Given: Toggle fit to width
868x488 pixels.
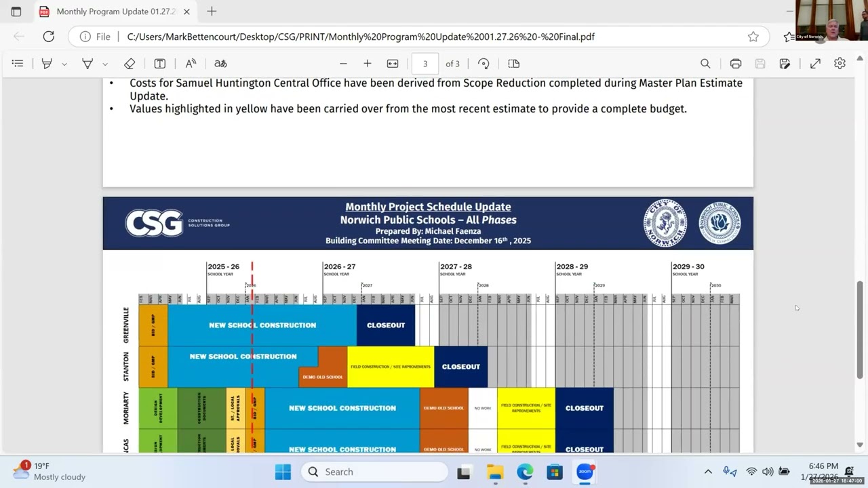Looking at the screenshot, I should (x=393, y=64).
